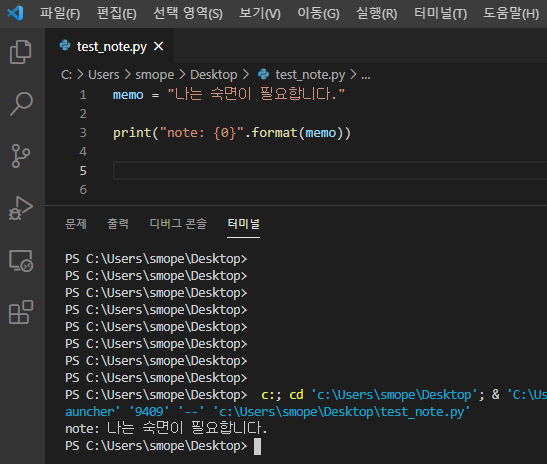Viewport: 547px width, 464px height.
Task: Click the memo variable on line 1
Action: tap(128, 95)
